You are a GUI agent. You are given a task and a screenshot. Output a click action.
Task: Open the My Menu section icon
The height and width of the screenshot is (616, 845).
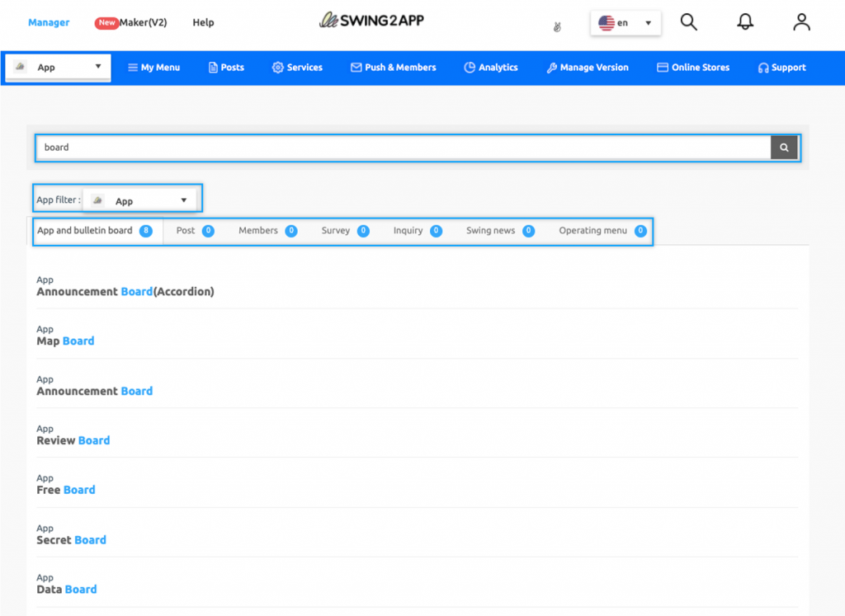[x=135, y=68]
